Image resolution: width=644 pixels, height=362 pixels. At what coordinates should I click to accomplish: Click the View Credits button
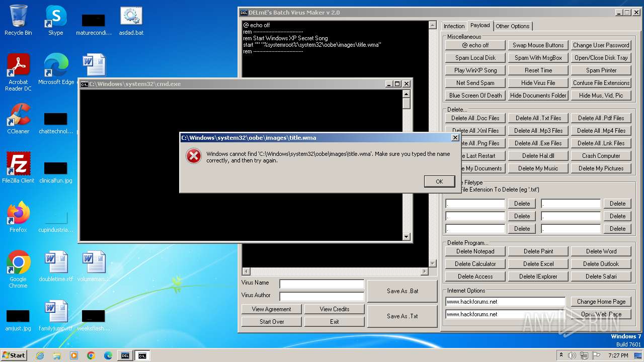(x=335, y=309)
